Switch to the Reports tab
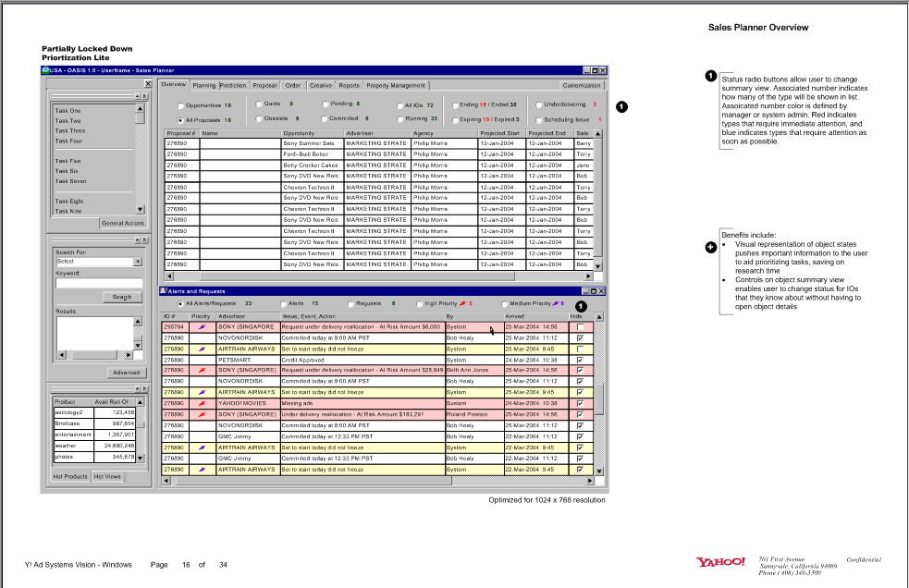This screenshot has height=588, width=909. click(350, 84)
